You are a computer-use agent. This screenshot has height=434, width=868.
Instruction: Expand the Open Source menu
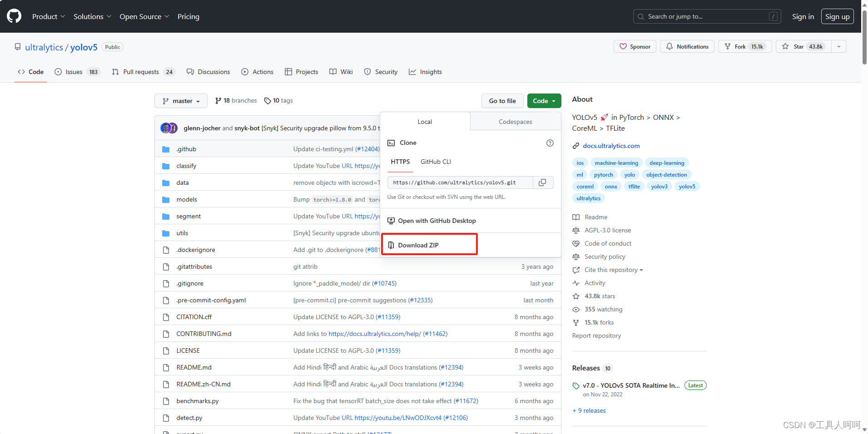click(x=144, y=17)
